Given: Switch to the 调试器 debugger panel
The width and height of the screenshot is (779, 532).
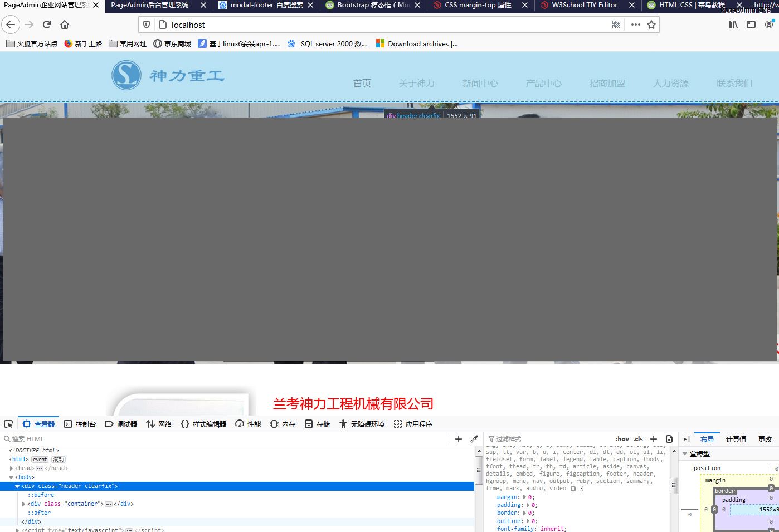Looking at the screenshot, I should 121,424.
